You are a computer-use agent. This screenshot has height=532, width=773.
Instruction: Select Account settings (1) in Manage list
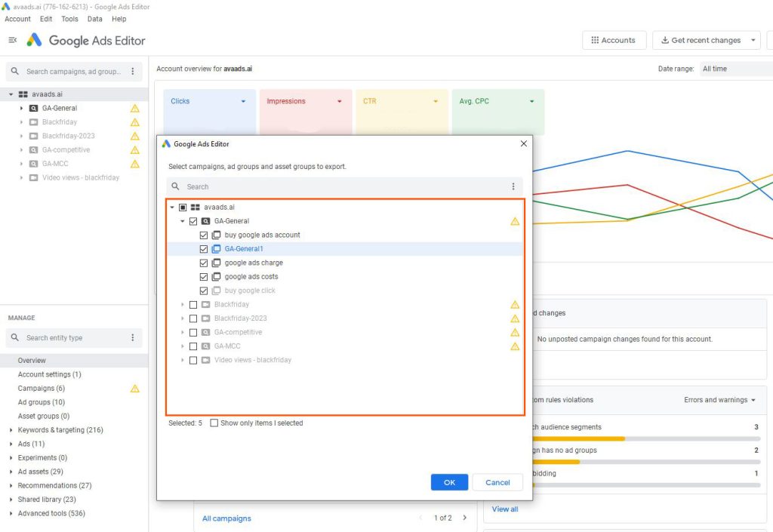point(49,374)
